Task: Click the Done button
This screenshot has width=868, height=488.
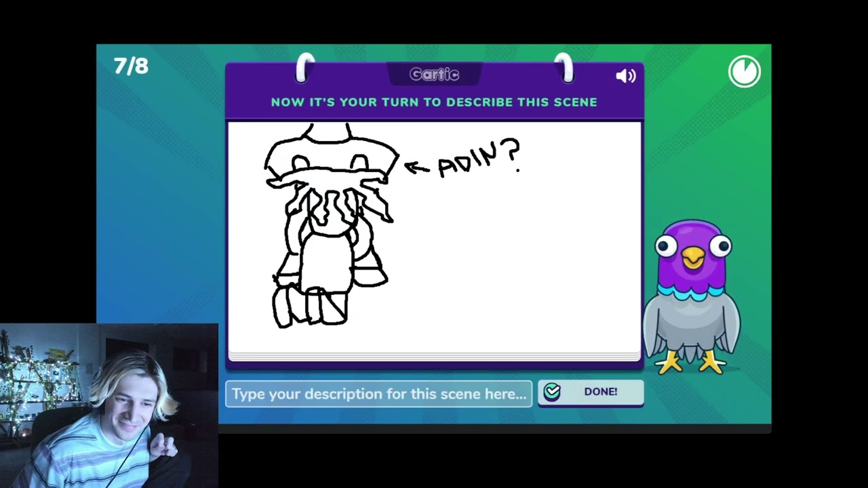Action: click(x=591, y=392)
